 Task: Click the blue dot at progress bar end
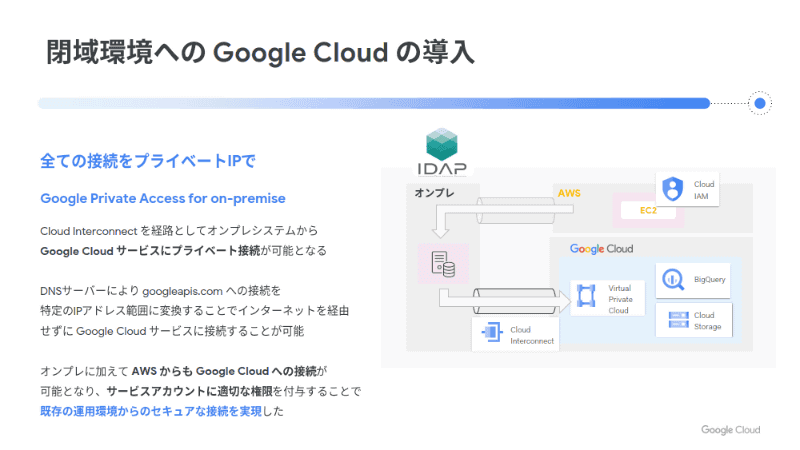[x=760, y=103]
